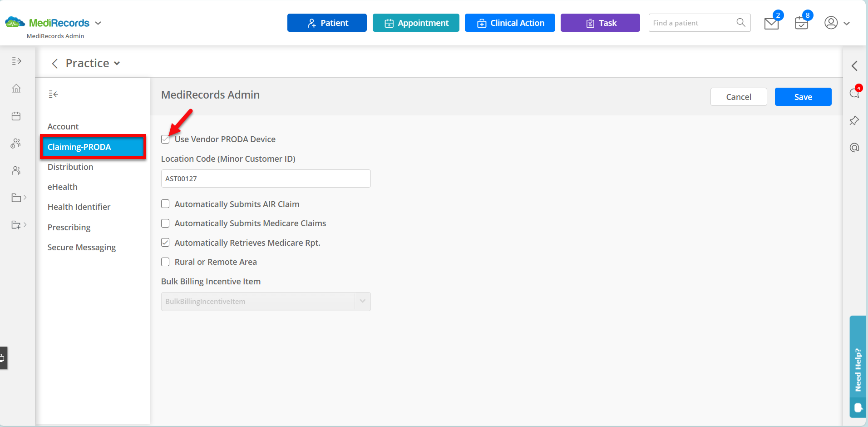Open the patients group icon in sidebar

tap(16, 144)
